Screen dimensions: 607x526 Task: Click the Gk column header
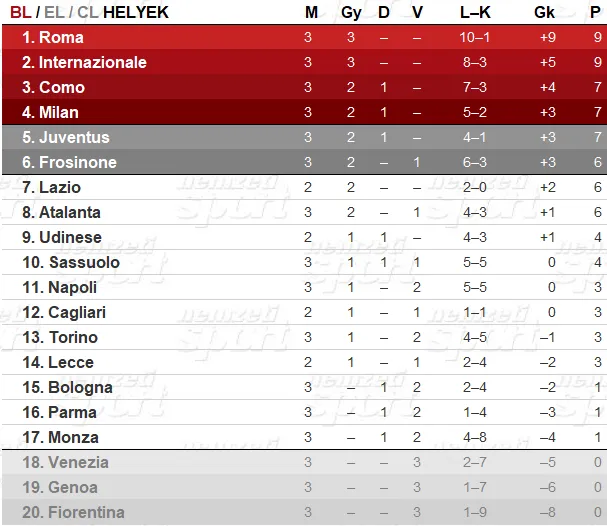[x=544, y=12]
